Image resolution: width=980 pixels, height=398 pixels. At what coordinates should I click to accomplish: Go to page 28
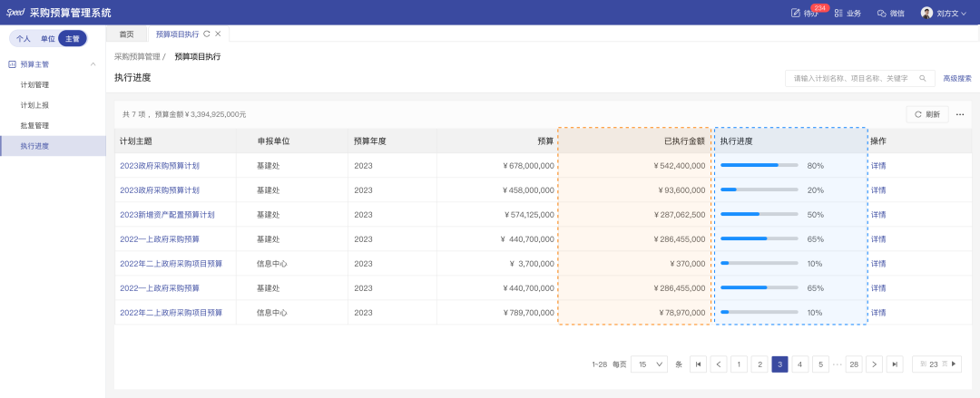coord(854,364)
